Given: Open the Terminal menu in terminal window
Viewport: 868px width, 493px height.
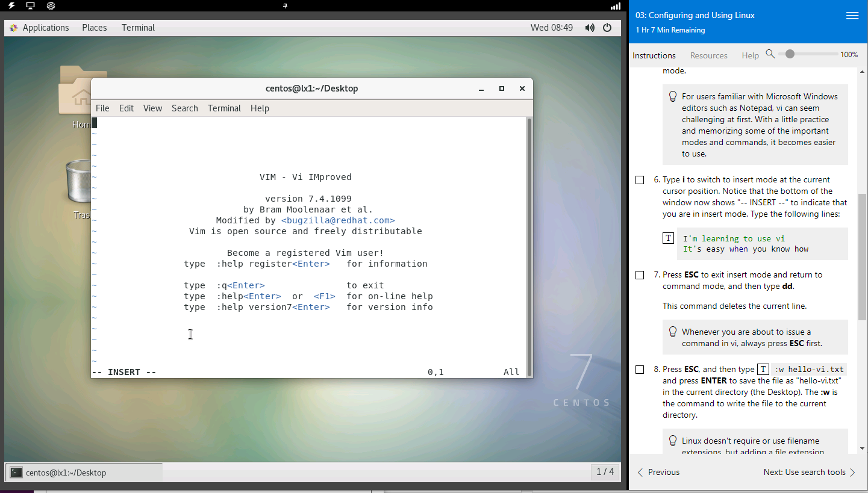Looking at the screenshot, I should 224,108.
